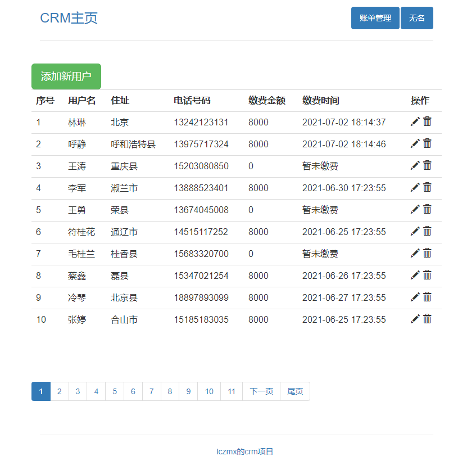Go to page 3
Viewport: 476px width, 474px height.
click(78, 391)
